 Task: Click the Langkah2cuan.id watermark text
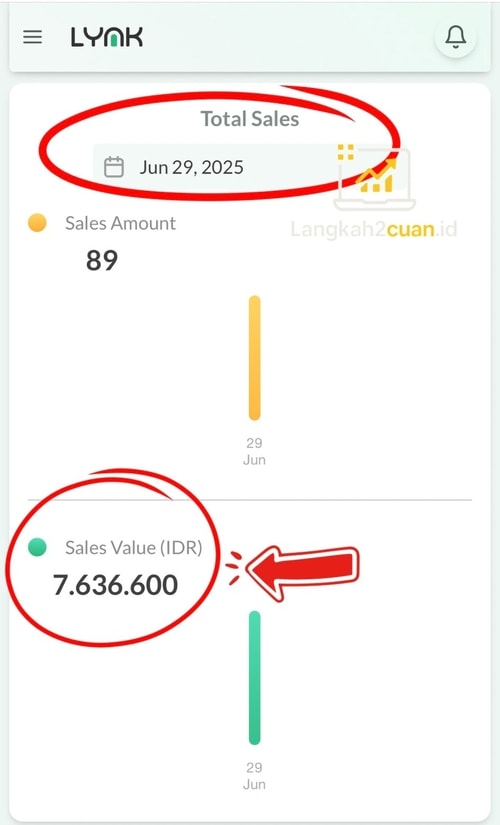pyautogui.click(x=374, y=229)
